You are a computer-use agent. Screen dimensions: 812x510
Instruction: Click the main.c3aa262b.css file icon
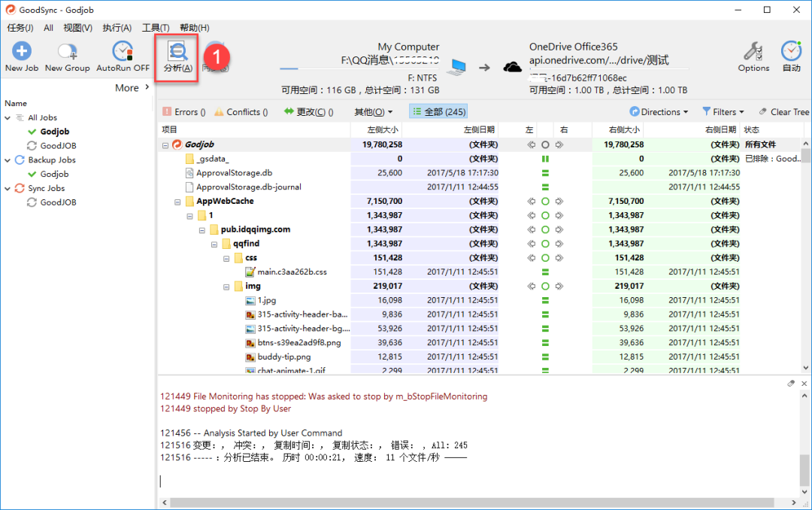point(250,272)
